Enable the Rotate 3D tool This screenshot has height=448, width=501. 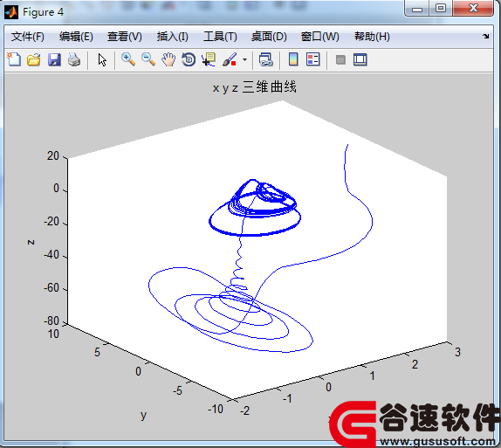(x=189, y=59)
